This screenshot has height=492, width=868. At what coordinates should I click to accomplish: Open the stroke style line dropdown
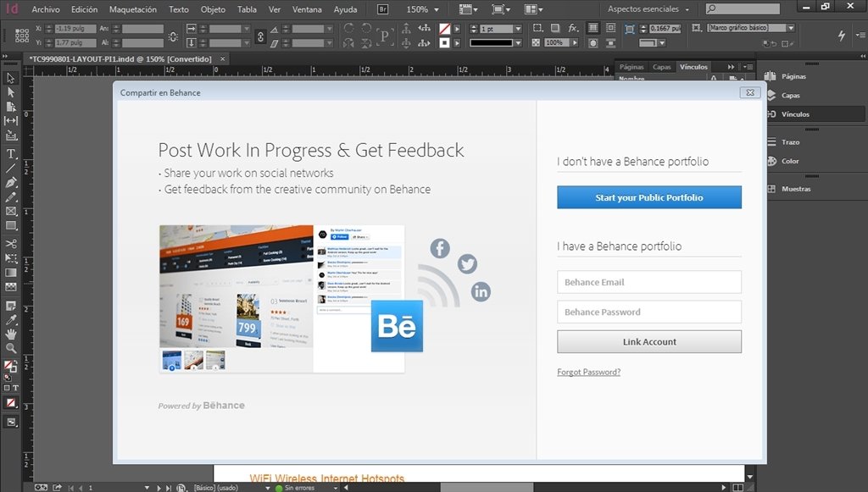518,42
